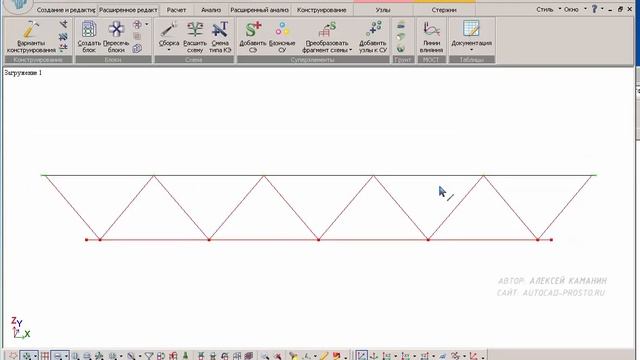Open the Линии влияния tool
The height and width of the screenshot is (360, 640).
(431, 37)
